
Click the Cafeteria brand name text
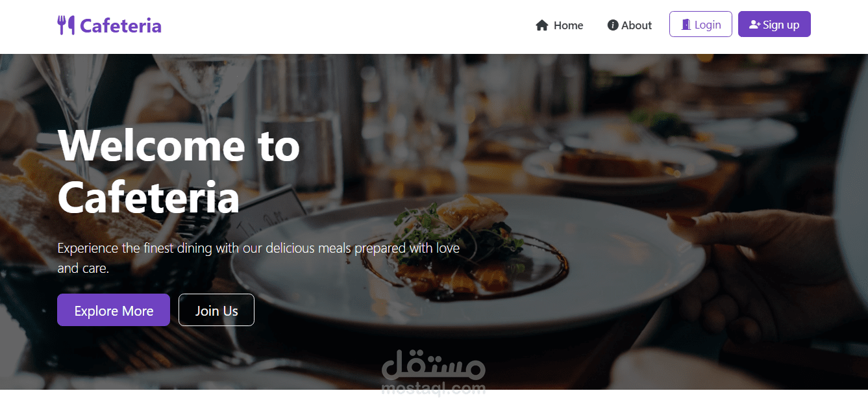(121, 25)
